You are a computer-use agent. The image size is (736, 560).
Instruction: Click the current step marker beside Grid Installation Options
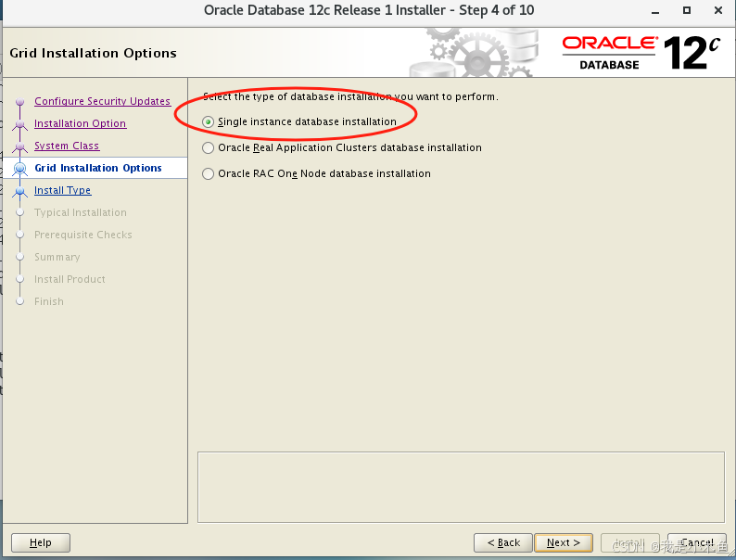point(19,169)
